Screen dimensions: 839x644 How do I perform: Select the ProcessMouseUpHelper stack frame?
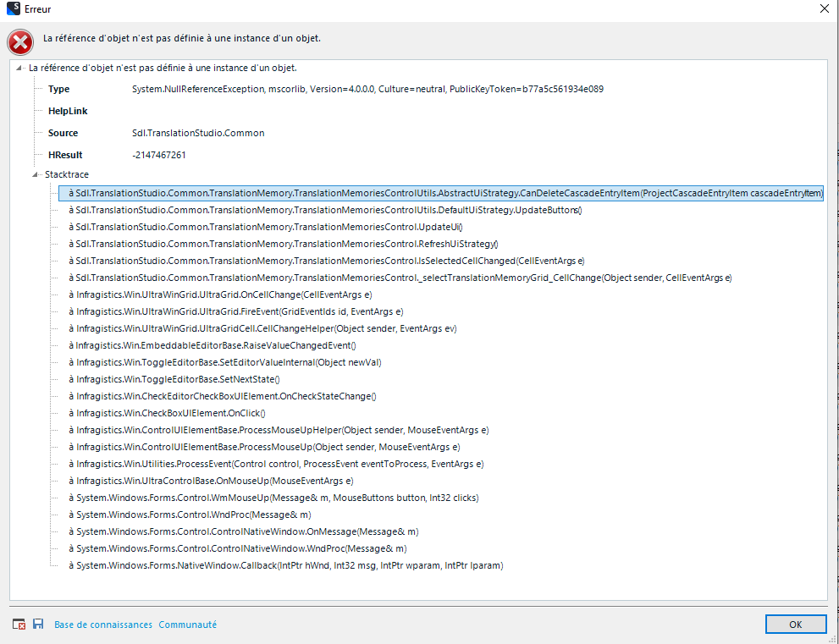click(x=279, y=431)
